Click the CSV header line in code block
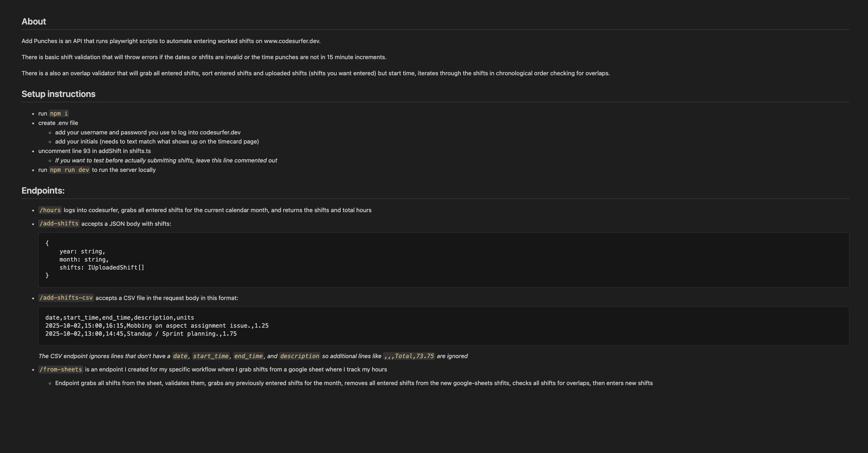Viewport: 868px width, 453px height. click(119, 318)
